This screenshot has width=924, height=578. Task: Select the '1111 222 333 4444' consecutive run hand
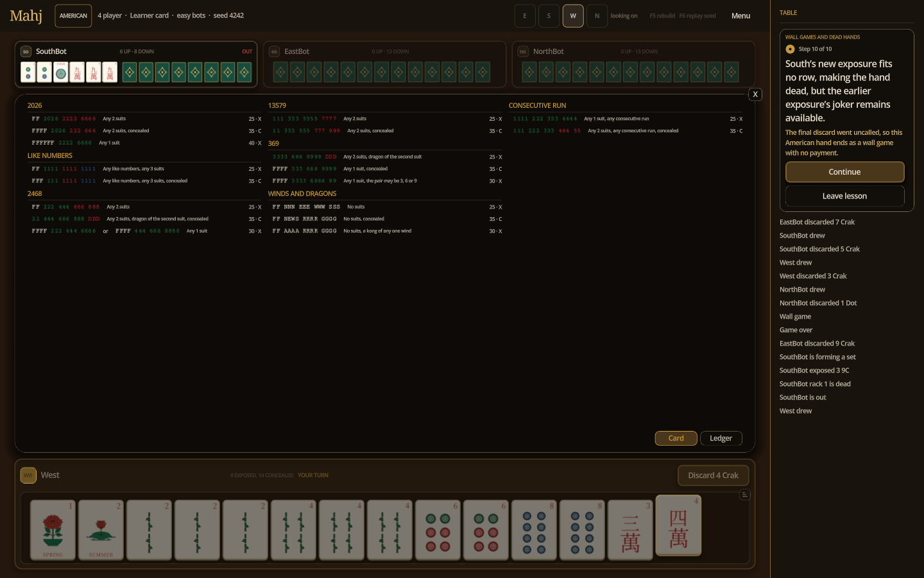[x=628, y=119]
